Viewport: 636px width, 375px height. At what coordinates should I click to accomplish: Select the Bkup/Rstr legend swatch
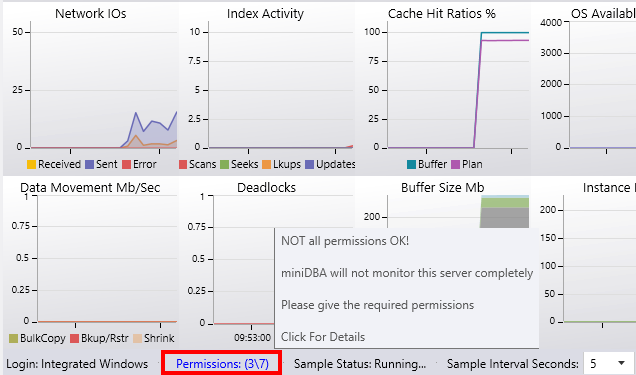(74, 339)
